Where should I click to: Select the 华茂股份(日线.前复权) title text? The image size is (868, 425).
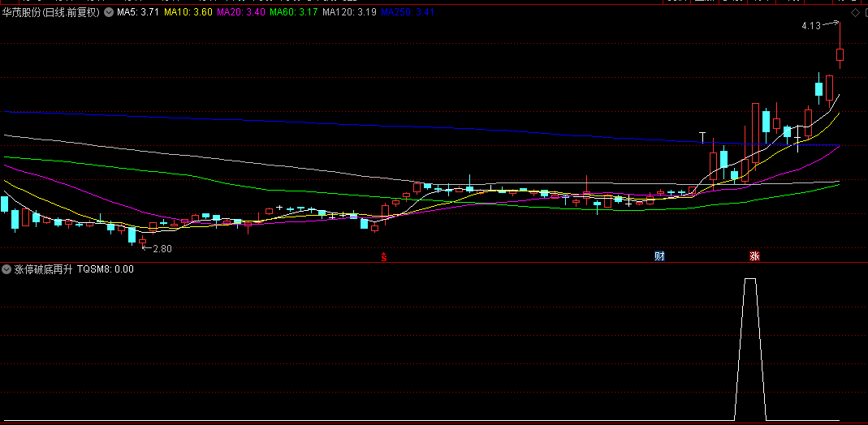click(51, 11)
